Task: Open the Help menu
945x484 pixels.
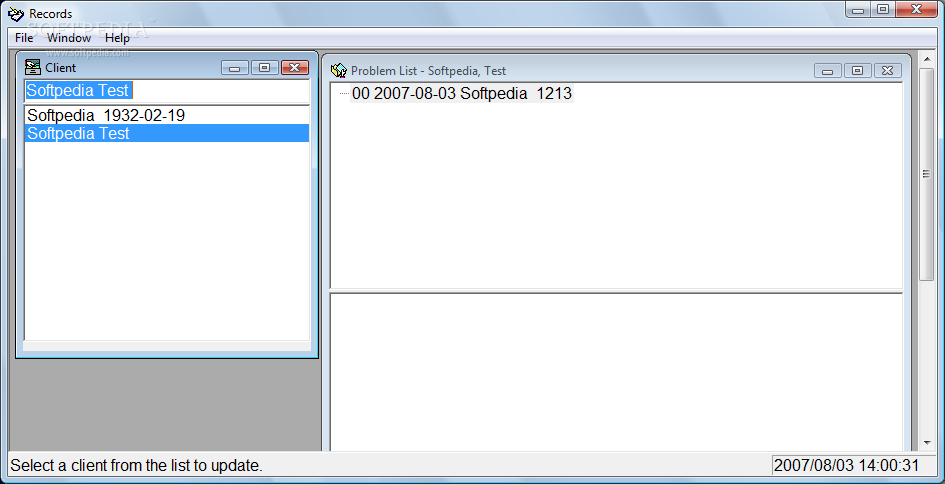Action: [x=118, y=38]
